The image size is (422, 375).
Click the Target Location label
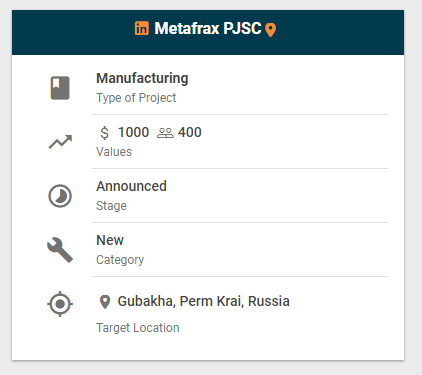click(x=138, y=328)
